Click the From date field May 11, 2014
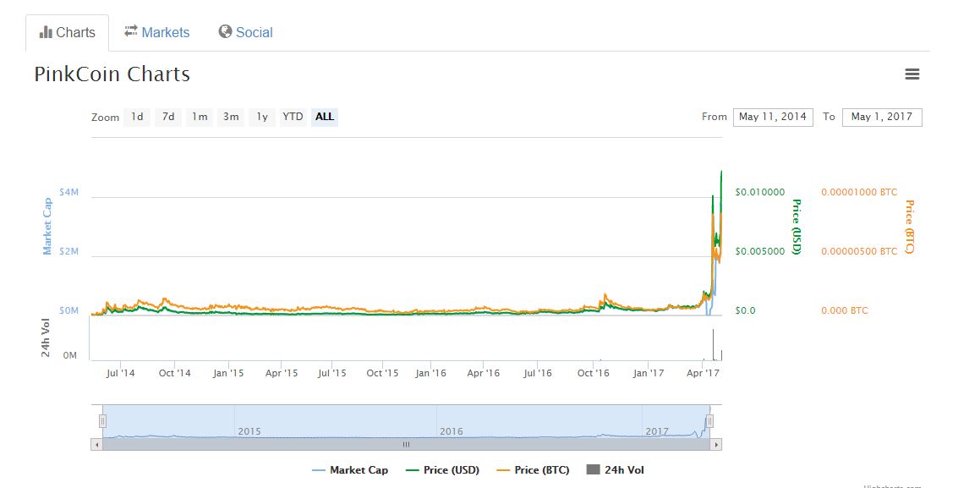Viewport: 980px width, 488px height. click(x=773, y=117)
